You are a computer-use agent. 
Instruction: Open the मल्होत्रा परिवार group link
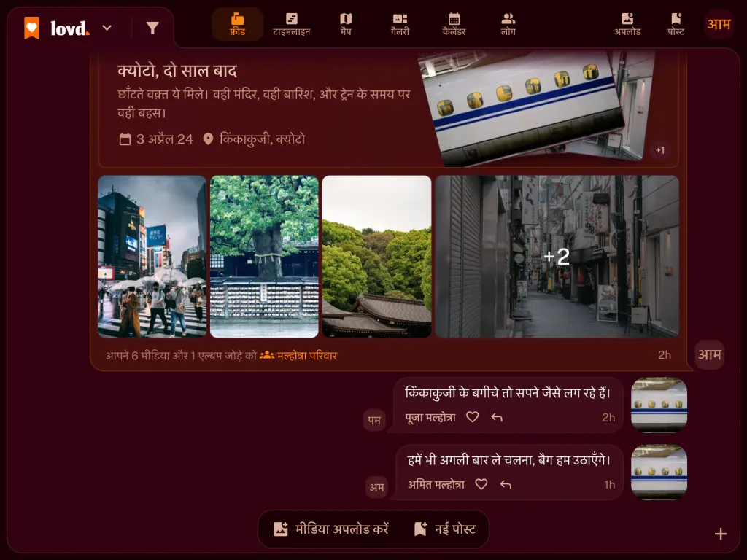(298, 356)
